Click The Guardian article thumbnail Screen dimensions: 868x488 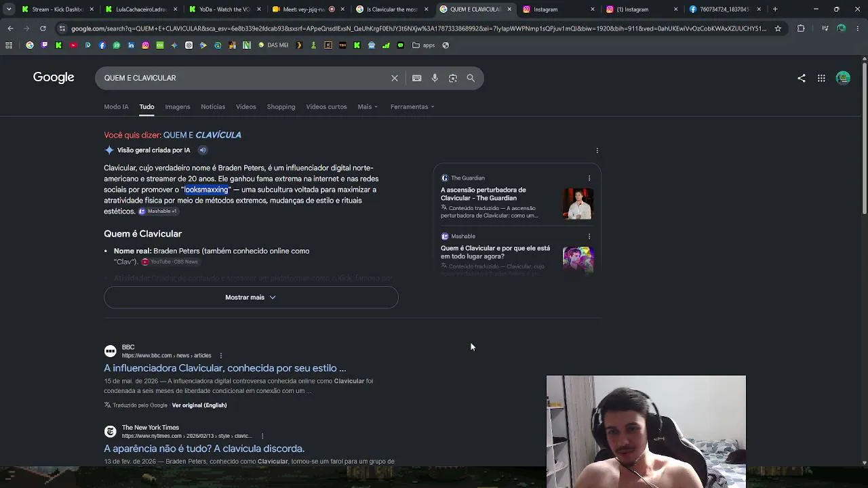pos(578,204)
